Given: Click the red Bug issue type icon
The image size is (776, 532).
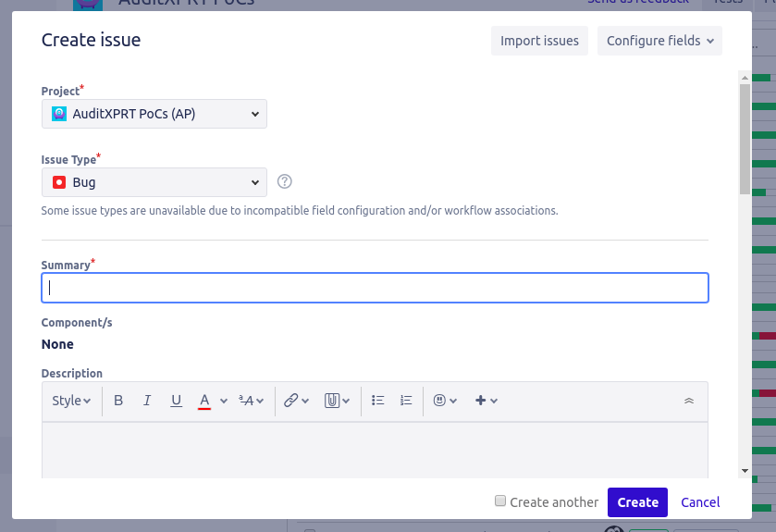Looking at the screenshot, I should 59,182.
